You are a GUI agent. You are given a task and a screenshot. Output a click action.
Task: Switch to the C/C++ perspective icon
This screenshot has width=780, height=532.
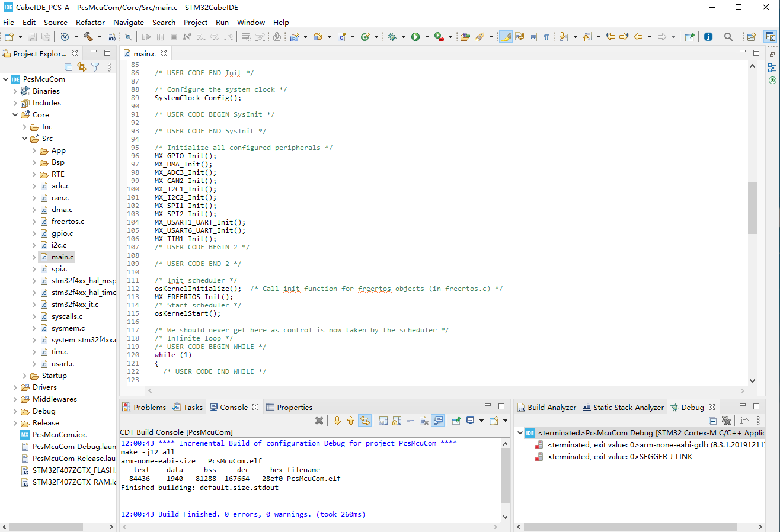click(x=770, y=37)
